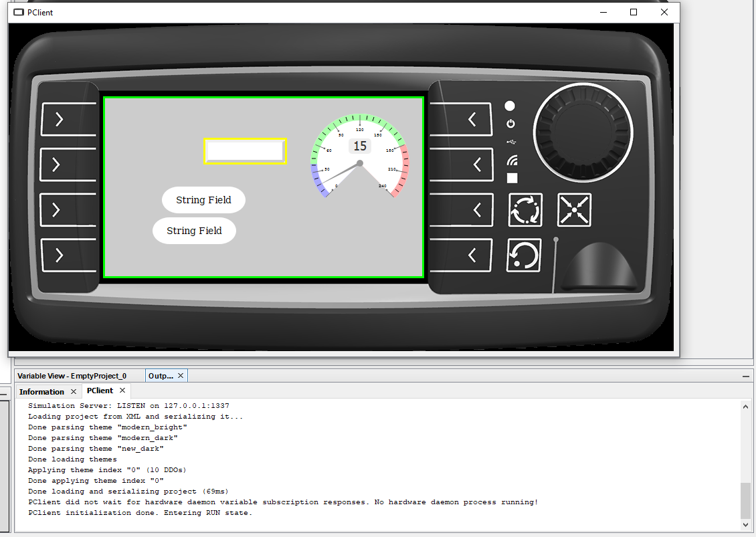This screenshot has width=756, height=537.
Task: Click the yellow-bordered text input field
Action: (x=244, y=151)
